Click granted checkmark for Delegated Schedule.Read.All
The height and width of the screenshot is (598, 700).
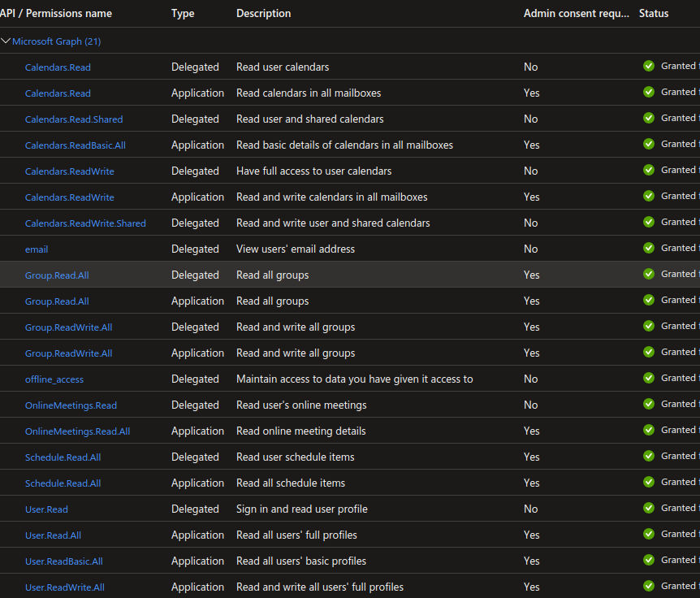coord(649,456)
